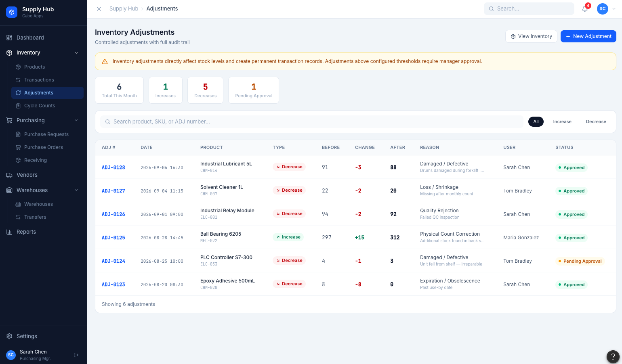This screenshot has height=364, width=622.
Task: Filter by Increase adjustments
Action: (x=562, y=121)
